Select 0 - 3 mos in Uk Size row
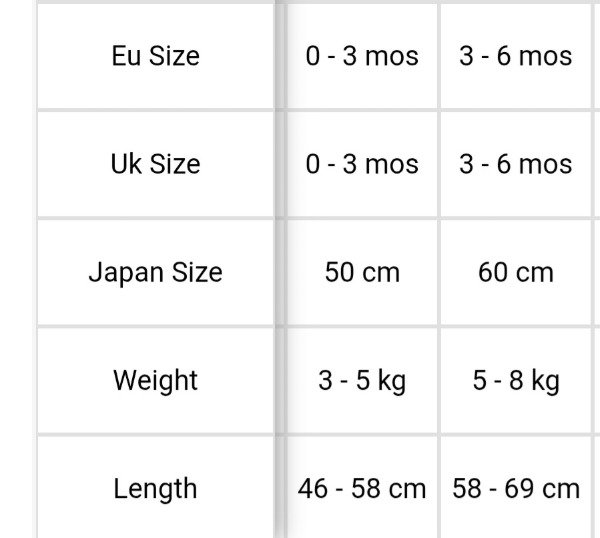This screenshot has width=600, height=538. click(x=362, y=164)
